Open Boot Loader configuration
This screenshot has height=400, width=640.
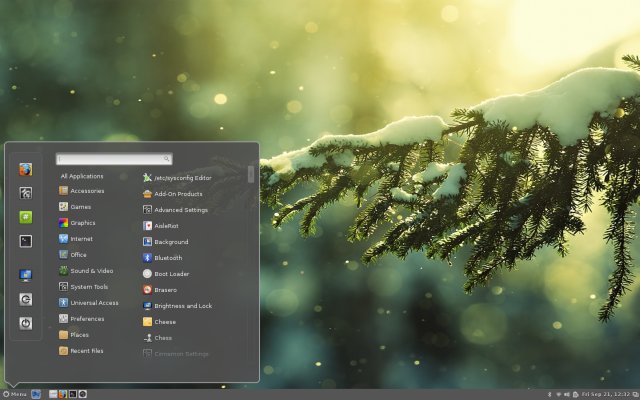tap(166, 274)
